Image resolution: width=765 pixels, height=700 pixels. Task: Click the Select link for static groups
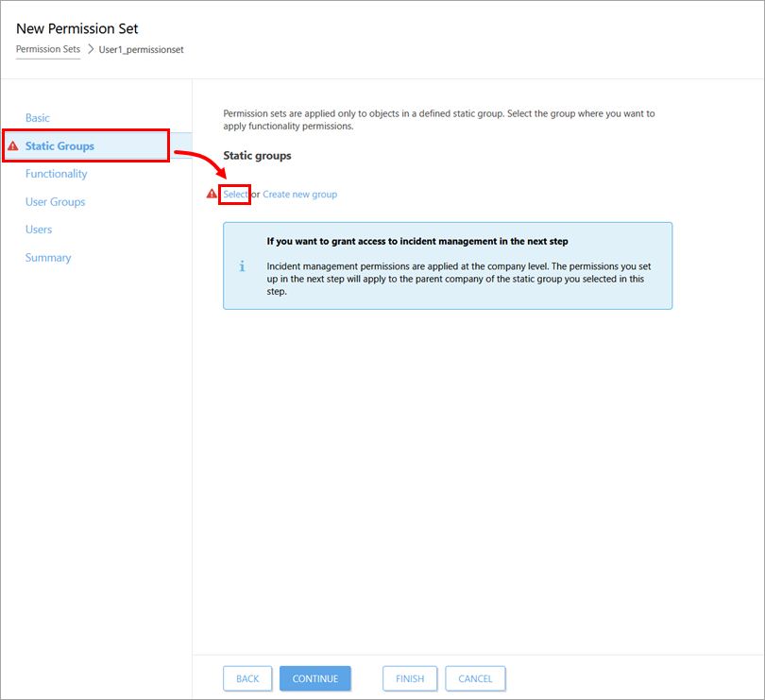235,195
